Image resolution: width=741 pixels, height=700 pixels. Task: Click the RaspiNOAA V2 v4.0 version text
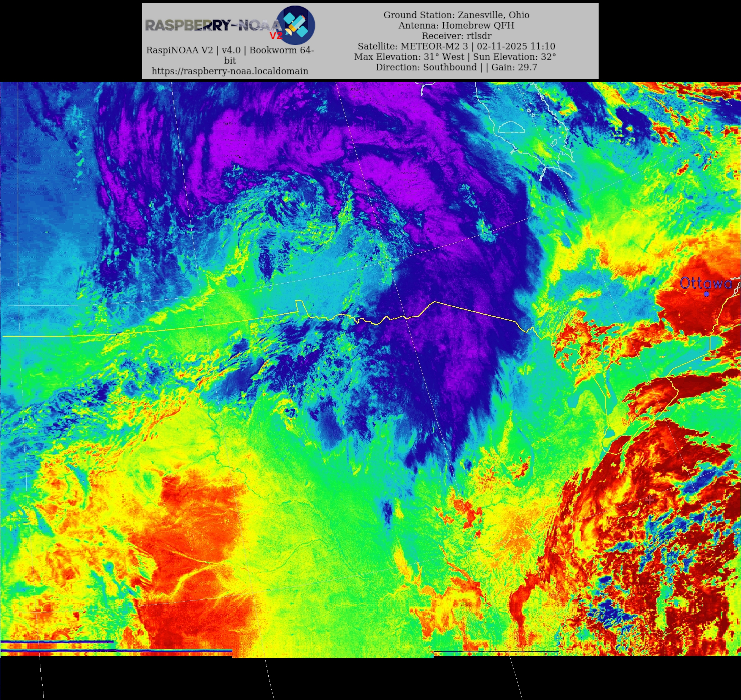(230, 50)
